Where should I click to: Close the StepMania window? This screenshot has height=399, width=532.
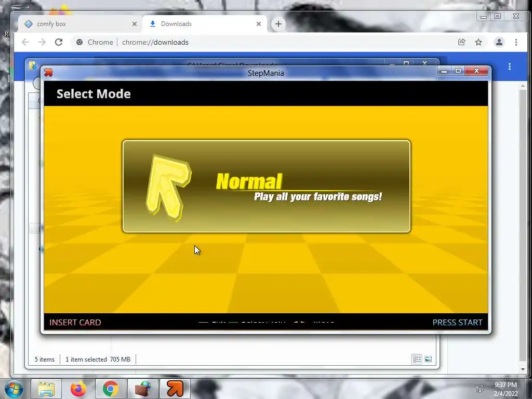[x=476, y=71]
